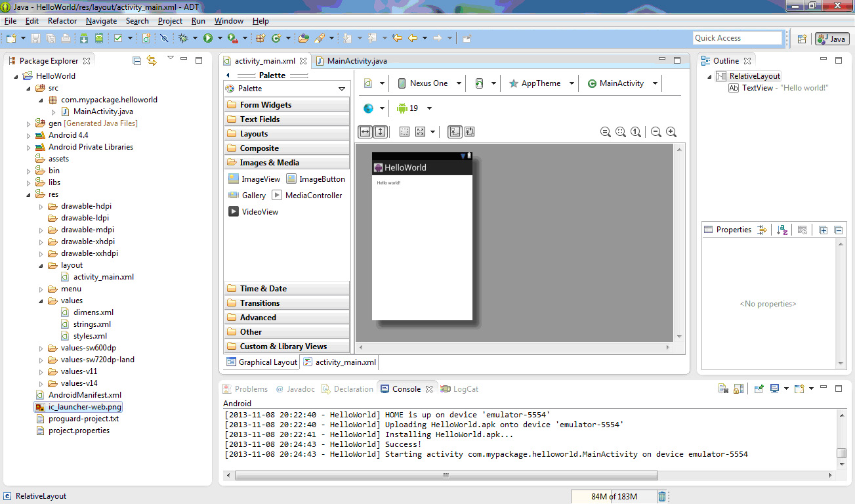Open the Layouts palette category
This screenshot has height=504, width=855.
287,134
